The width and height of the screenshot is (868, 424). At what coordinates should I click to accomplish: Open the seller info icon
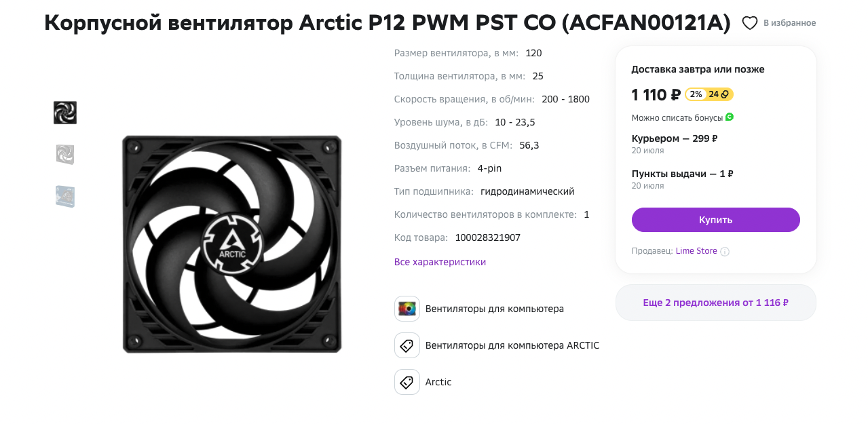coord(725,252)
